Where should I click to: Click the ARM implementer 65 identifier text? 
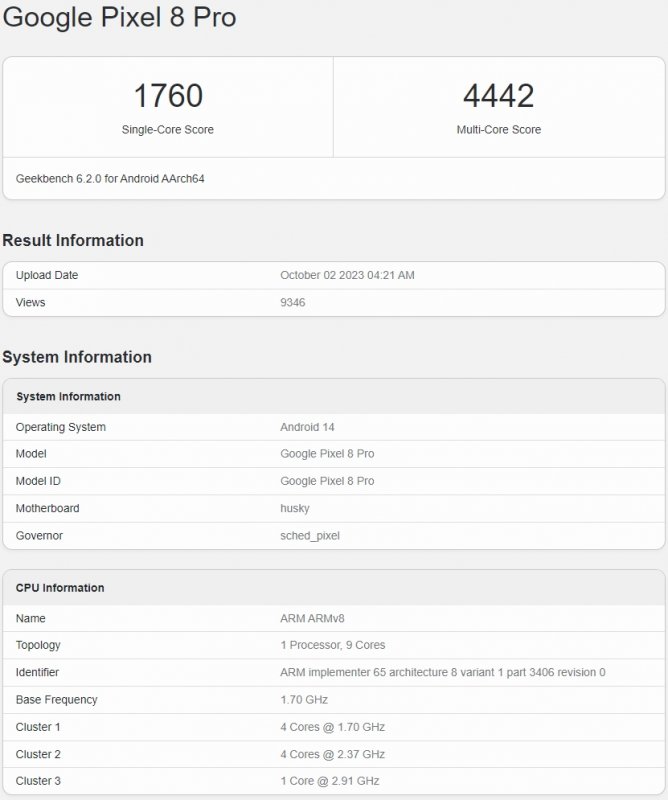pyautogui.click(x=442, y=672)
